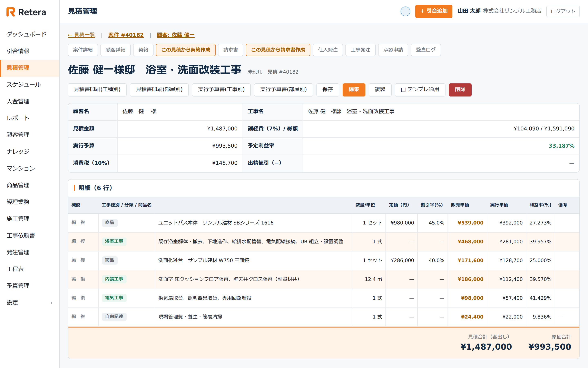Image resolution: width=588 pixels, height=368 pixels.
Task: Click the テンプレ適用 button
Action: pos(420,90)
